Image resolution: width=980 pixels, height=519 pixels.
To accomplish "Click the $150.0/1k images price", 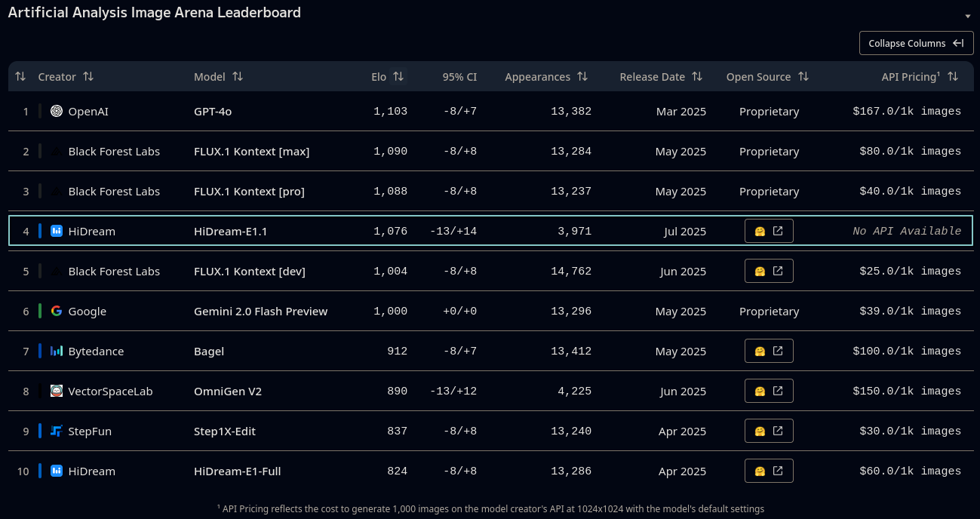I will (907, 391).
